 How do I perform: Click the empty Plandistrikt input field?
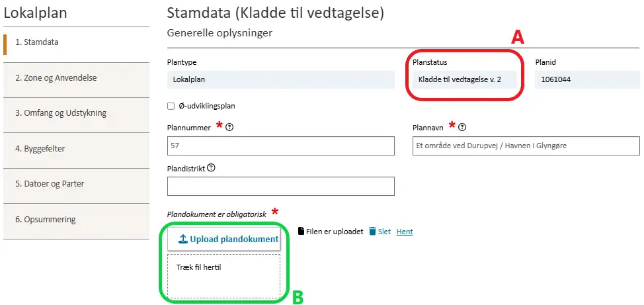point(281,186)
